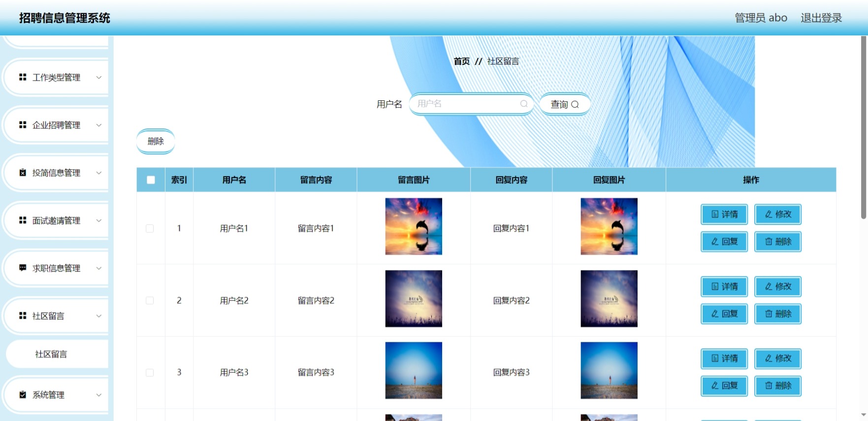868x421 pixels.
Task: Click grid icon beside 企业招聘管理
Action: point(23,125)
